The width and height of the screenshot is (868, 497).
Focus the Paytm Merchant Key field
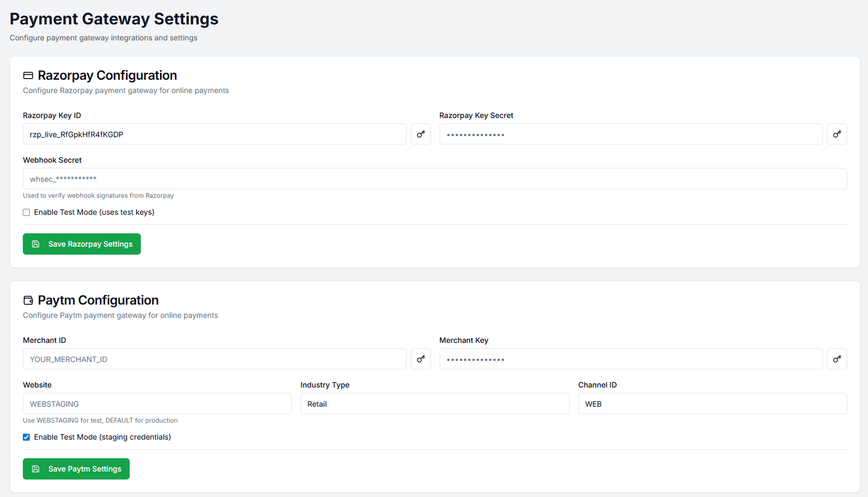[x=630, y=359]
